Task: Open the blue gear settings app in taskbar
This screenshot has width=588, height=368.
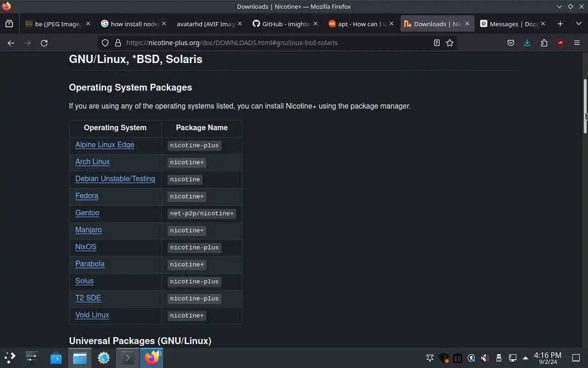Action: 104,357
